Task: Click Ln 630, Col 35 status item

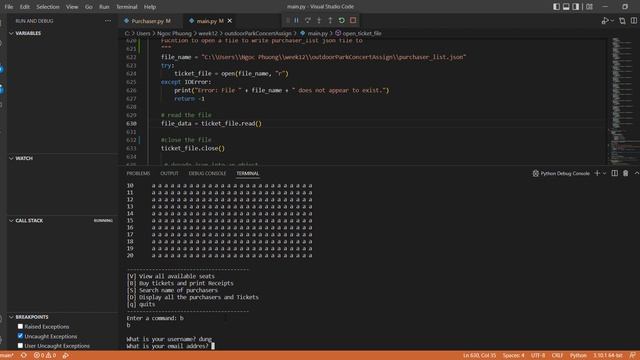Action: pos(479,356)
